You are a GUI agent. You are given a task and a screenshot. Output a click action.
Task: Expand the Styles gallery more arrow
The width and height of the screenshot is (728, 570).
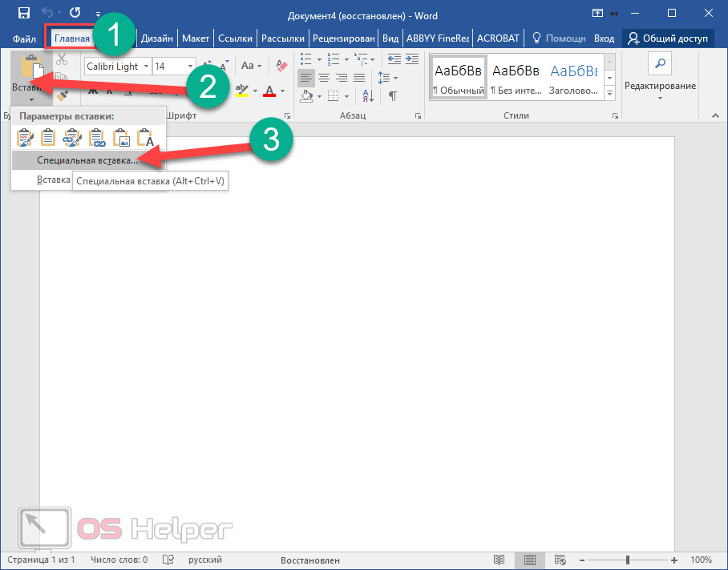[609, 94]
